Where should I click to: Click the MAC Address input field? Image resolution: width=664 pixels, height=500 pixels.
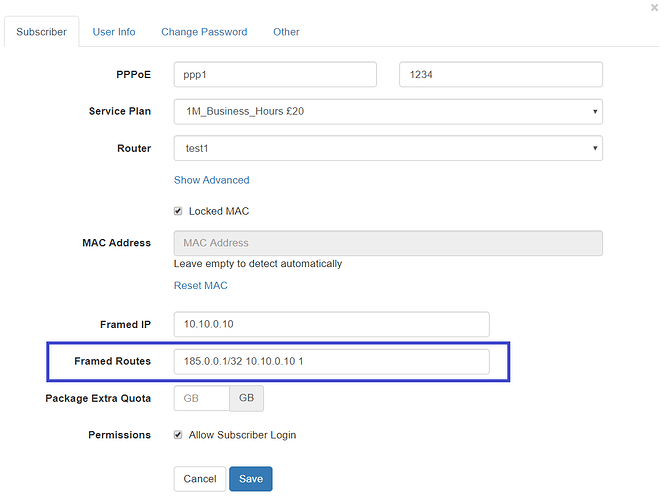tap(388, 243)
